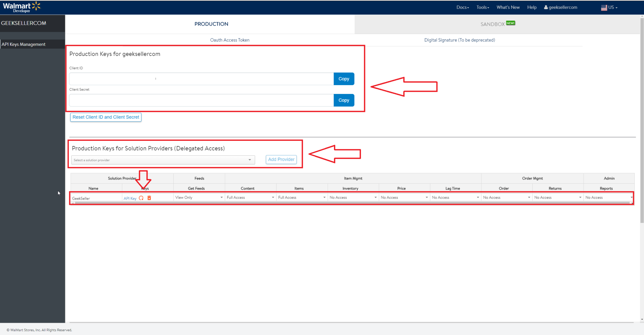Focus the Client ID field
The width and height of the screenshot is (644, 335).
click(201, 79)
